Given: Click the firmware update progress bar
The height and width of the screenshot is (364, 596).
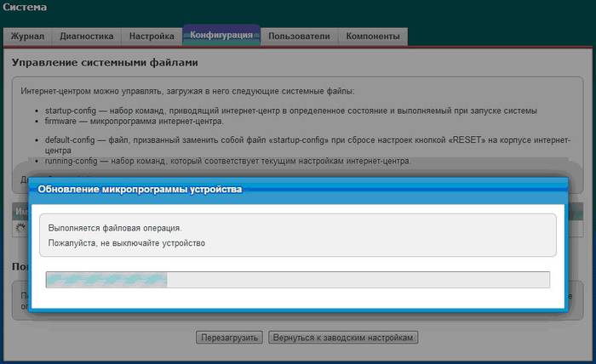Looking at the screenshot, I should 298,280.
